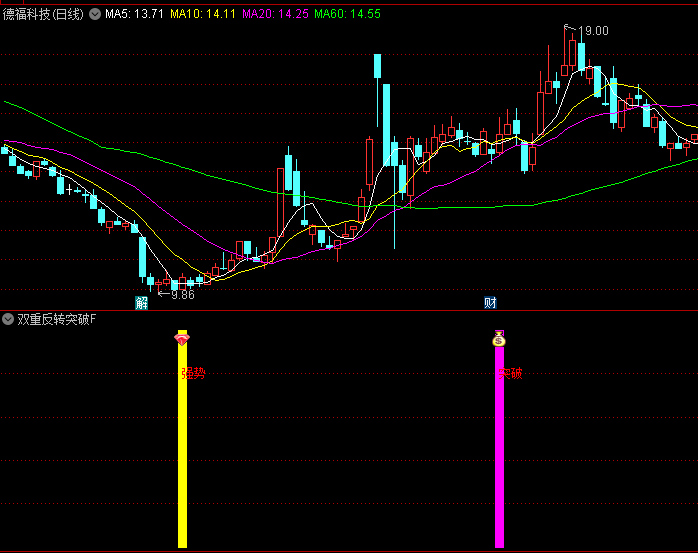Viewport: 698px width, 553px height.
Task: Click the 强势 signal text
Action: [x=193, y=373]
